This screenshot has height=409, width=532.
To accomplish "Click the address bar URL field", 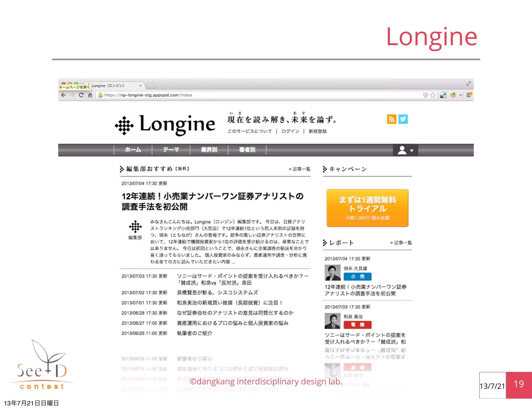I will coord(260,95).
